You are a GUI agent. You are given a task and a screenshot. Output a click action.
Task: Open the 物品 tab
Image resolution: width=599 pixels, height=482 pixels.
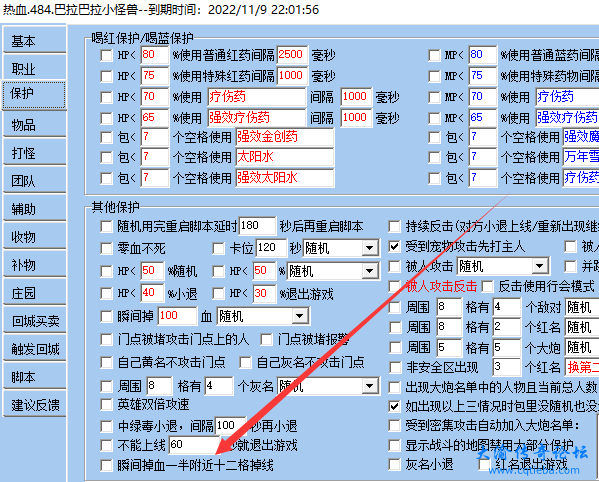pos(34,124)
